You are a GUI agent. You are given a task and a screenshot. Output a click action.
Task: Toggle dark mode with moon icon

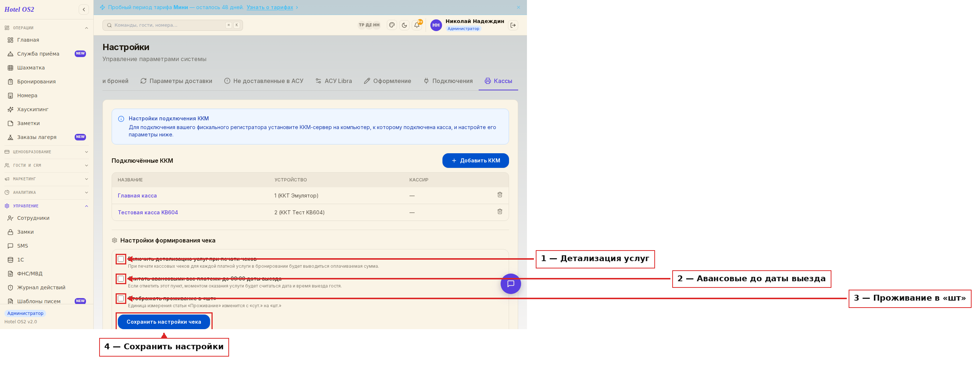(404, 25)
